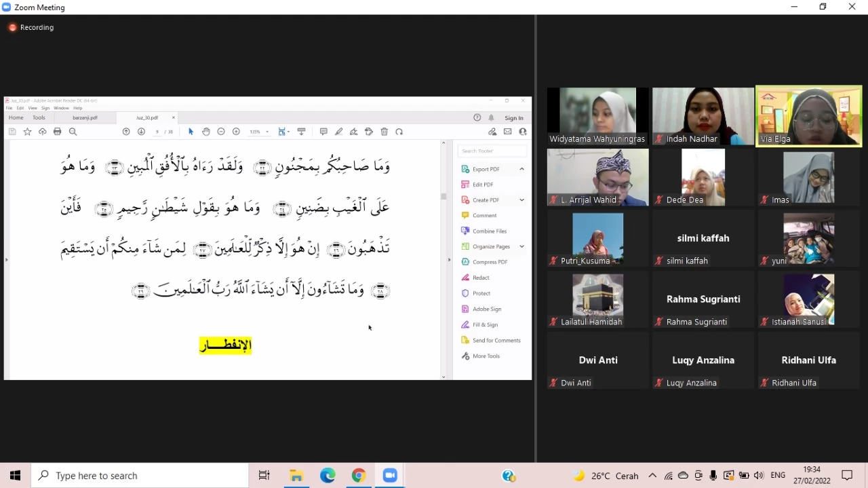
Task: Click the tools search field
Action: [492, 151]
